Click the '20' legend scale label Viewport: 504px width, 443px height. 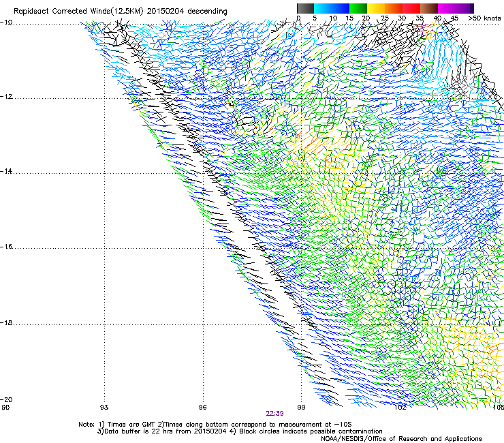click(366, 18)
